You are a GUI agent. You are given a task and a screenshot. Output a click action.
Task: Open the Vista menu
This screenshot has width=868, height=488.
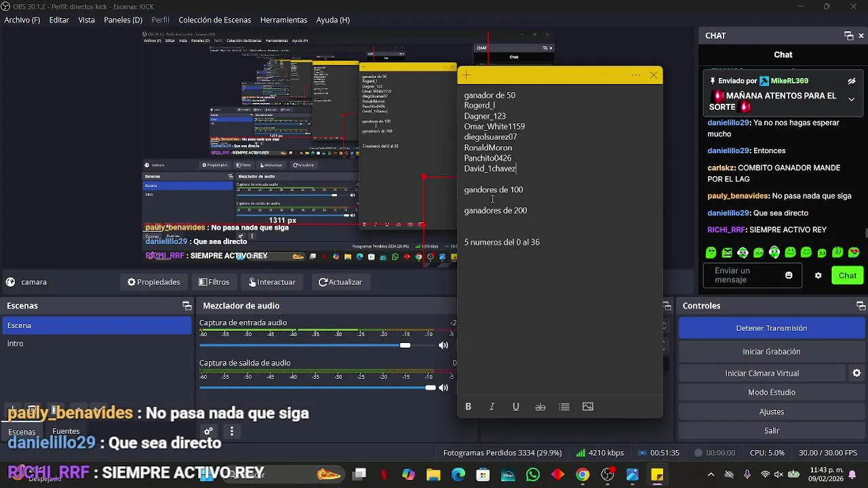pos(87,20)
